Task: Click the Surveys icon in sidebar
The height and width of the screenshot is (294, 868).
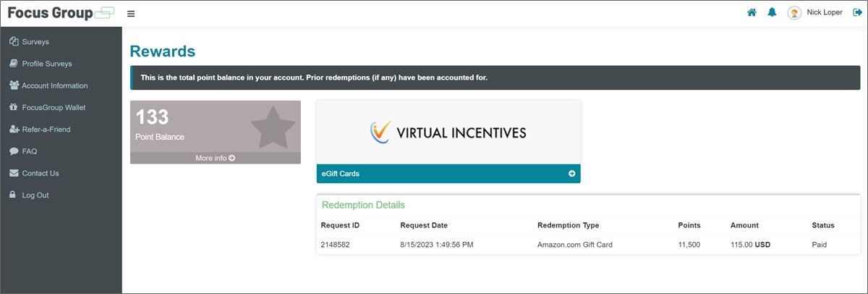Action: (x=14, y=41)
